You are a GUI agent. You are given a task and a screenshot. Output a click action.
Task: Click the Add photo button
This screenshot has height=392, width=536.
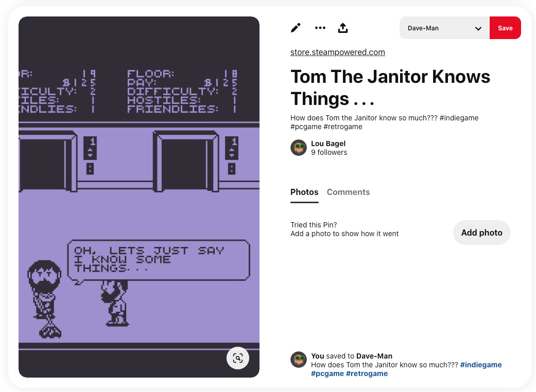point(481,233)
